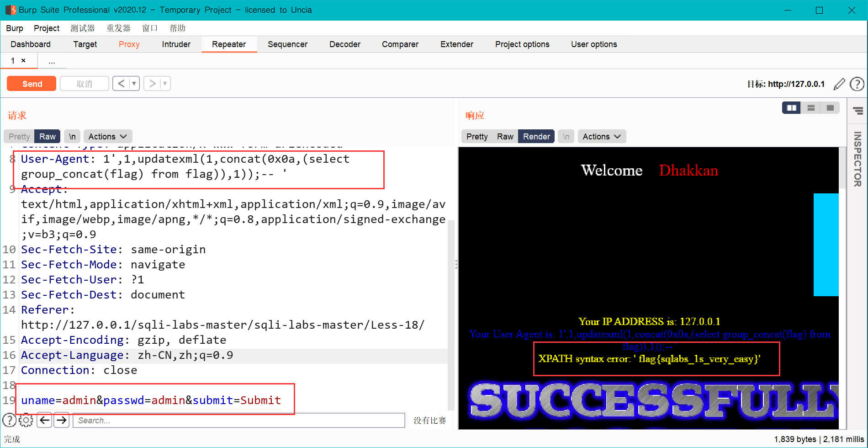The width and height of the screenshot is (868, 448).
Task: Go to next search match arrow
Action: 62,420
